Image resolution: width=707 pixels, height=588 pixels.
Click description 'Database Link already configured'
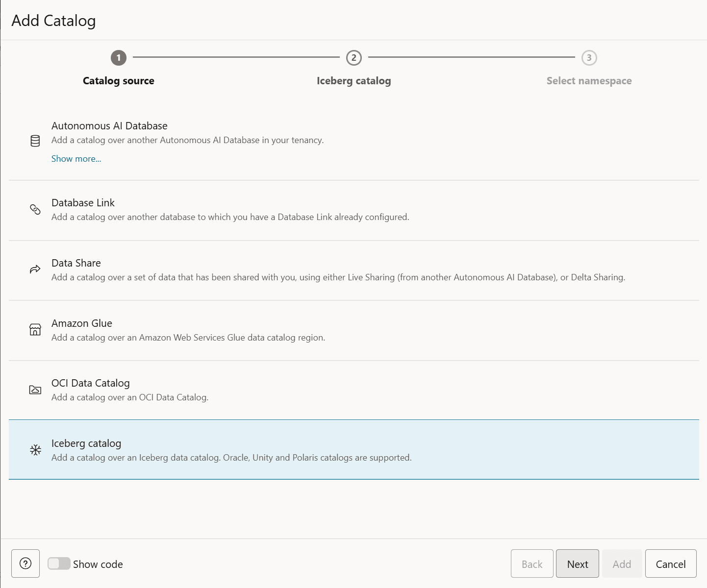point(230,217)
